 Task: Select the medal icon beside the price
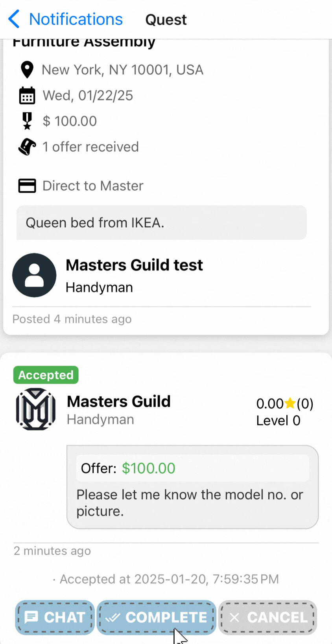[26, 121]
